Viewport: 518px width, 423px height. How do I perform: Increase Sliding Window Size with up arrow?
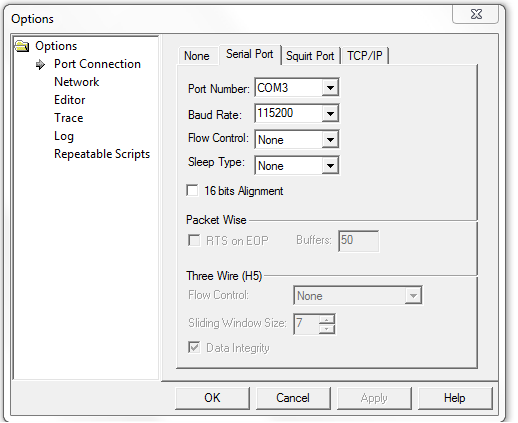click(327, 320)
